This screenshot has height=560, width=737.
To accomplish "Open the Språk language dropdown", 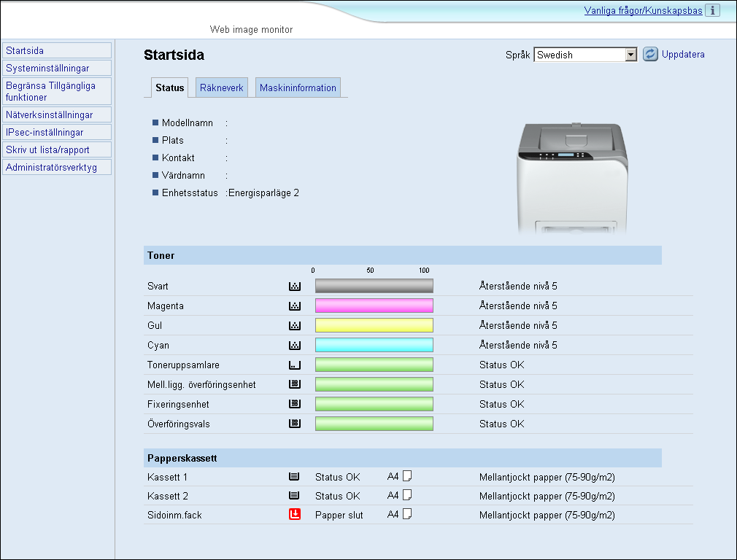I will coord(585,55).
